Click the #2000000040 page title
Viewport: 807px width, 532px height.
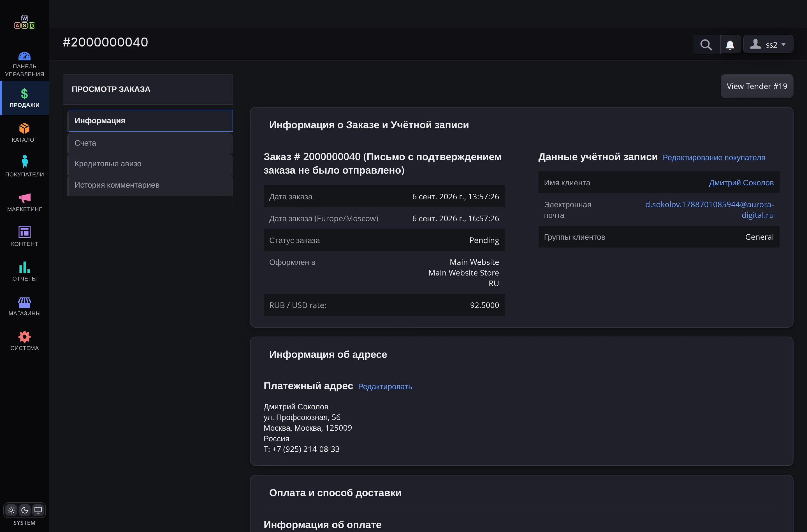coord(106,42)
